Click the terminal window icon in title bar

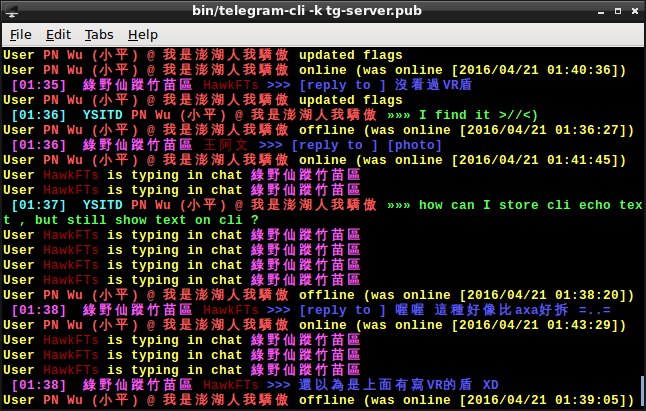pyautogui.click(x=11, y=11)
